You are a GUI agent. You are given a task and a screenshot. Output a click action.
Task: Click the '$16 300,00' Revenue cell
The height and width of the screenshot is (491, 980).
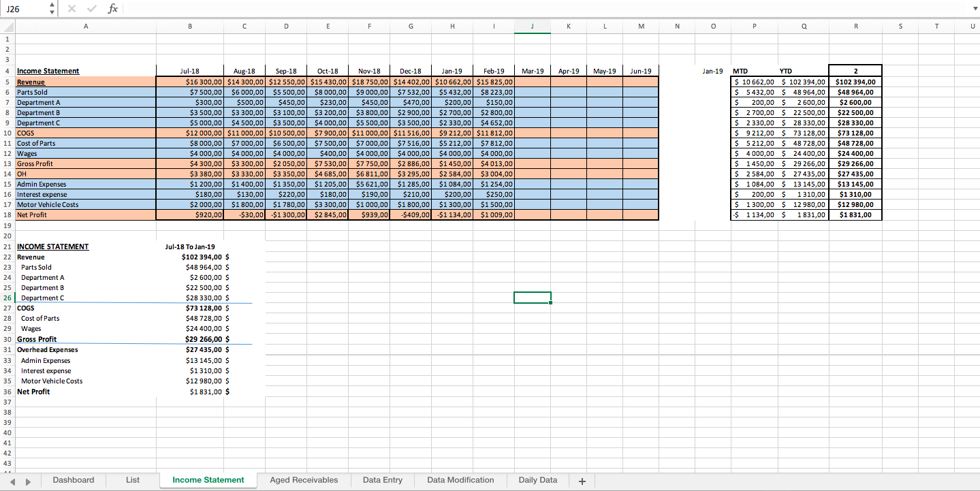click(190, 82)
